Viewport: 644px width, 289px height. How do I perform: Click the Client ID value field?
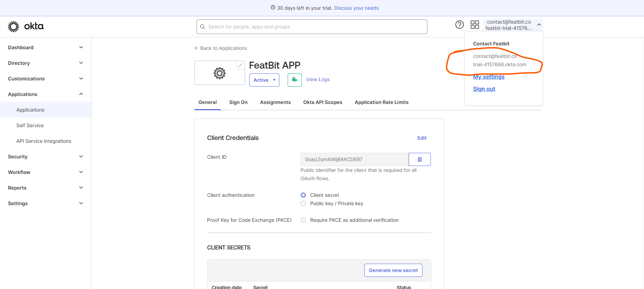click(355, 159)
